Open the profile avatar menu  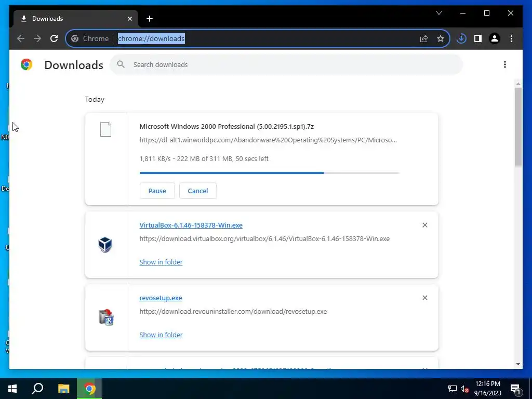pos(495,38)
